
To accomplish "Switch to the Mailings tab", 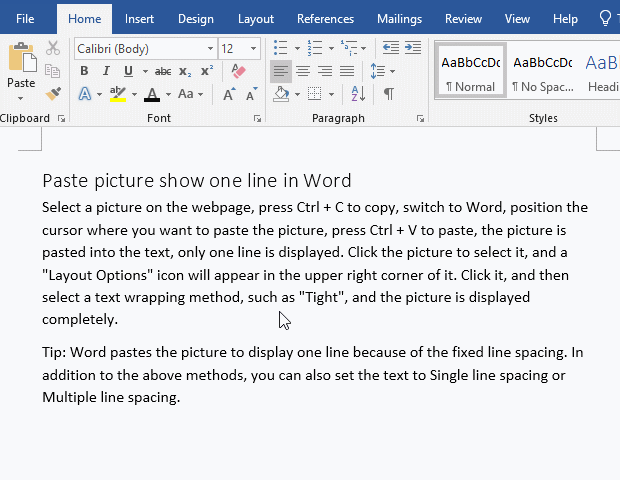I will [399, 19].
